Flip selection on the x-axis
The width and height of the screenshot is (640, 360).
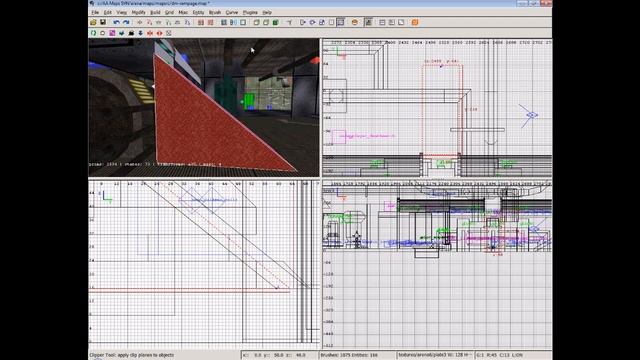click(140, 22)
